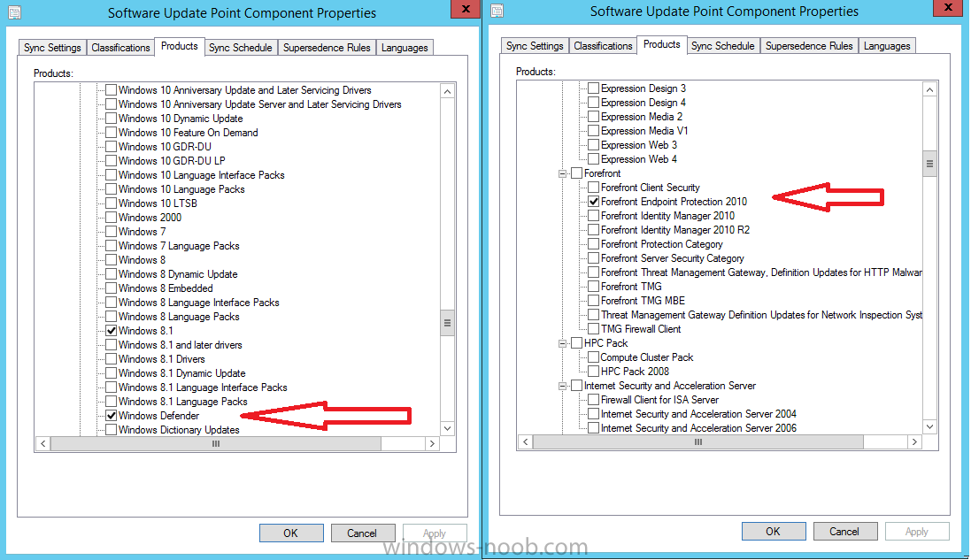This screenshot has width=971, height=560.
Task: Select the Products tab in the right window
Action: point(662,44)
